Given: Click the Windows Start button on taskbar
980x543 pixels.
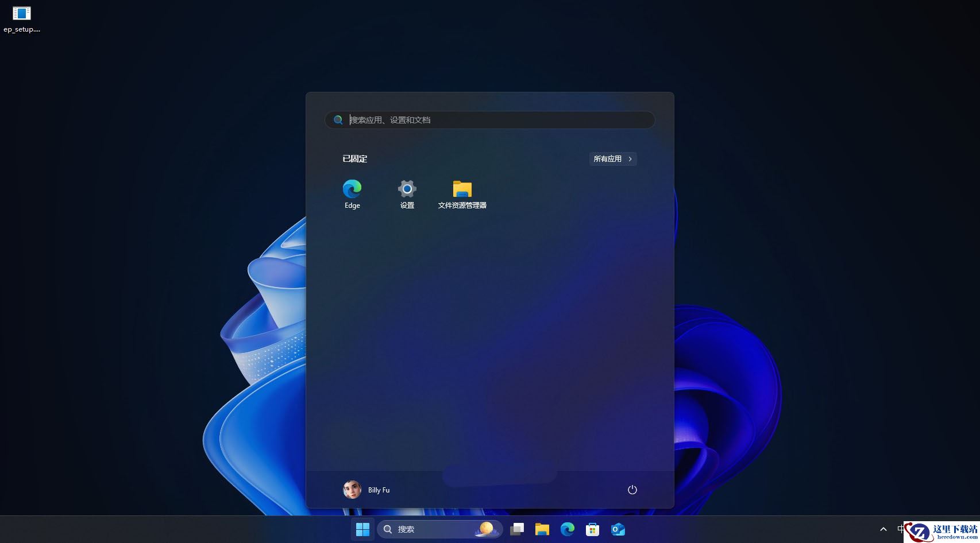Looking at the screenshot, I should click(362, 529).
